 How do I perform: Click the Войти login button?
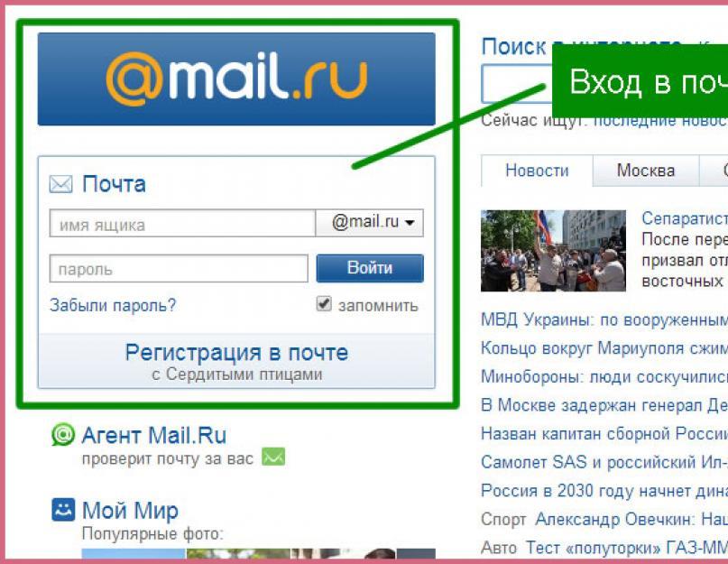tap(370, 268)
